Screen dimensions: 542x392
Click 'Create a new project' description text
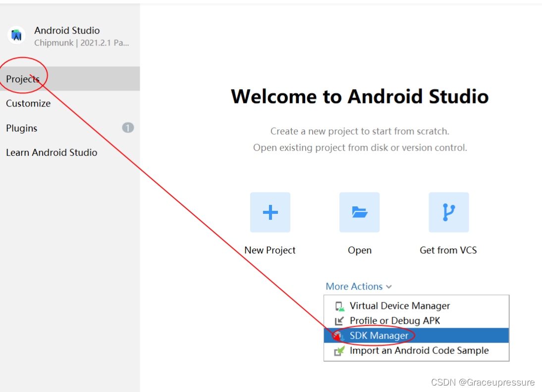tap(360, 131)
